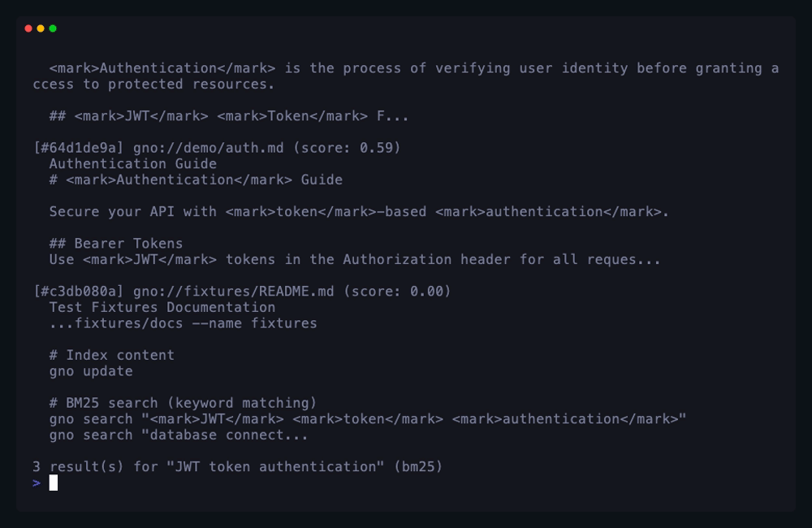Select the [#c3db080a] result ID

79,291
